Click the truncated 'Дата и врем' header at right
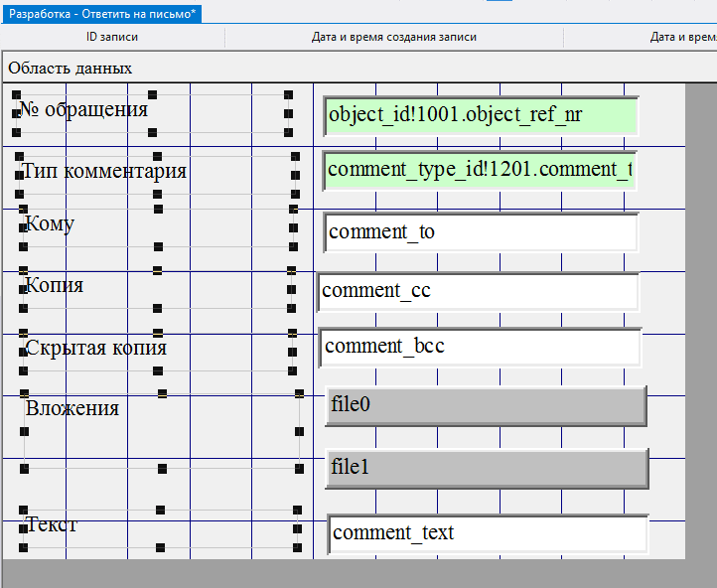The image size is (717, 588). (682, 37)
